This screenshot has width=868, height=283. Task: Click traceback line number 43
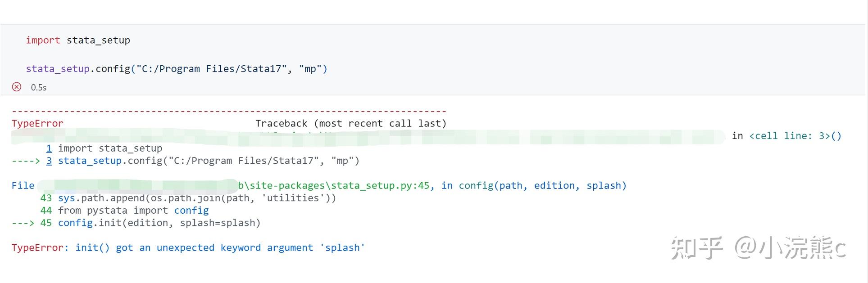coord(46,198)
